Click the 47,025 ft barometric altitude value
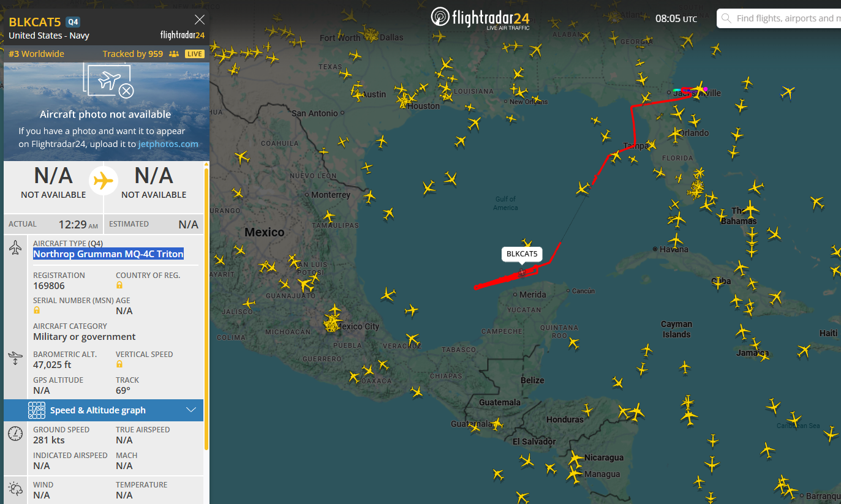Screen dimensions: 841x504 (52, 365)
